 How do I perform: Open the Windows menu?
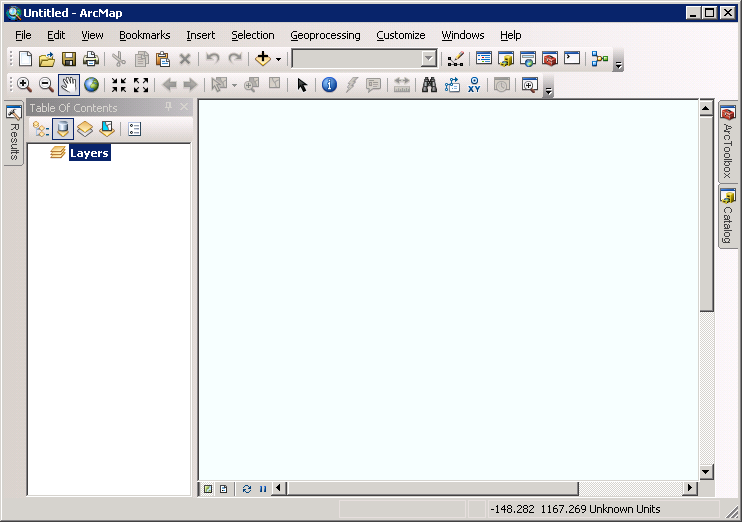pyautogui.click(x=463, y=35)
